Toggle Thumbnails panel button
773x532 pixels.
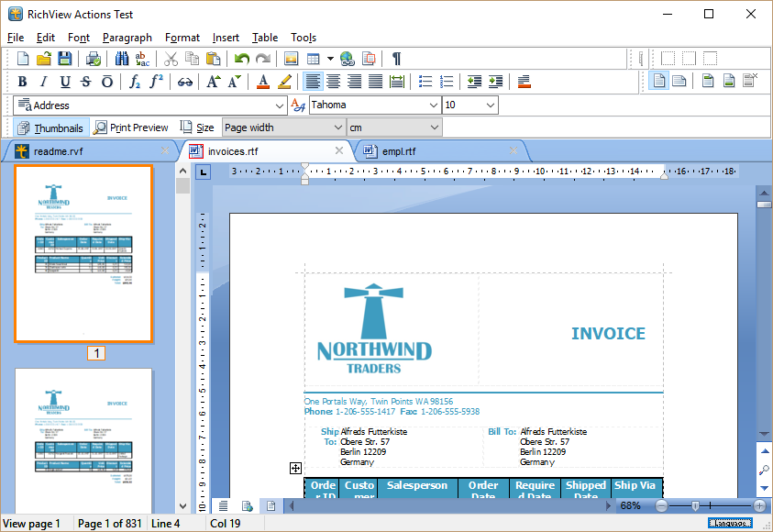(50, 127)
